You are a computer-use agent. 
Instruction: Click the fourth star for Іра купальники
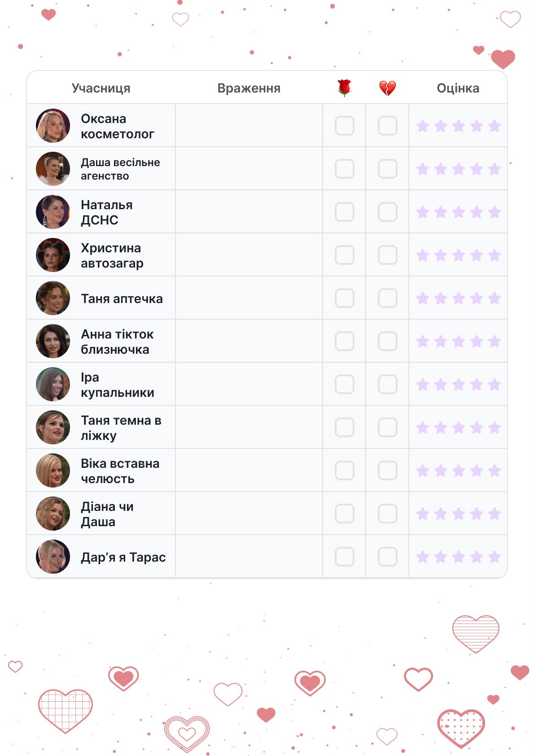tap(476, 384)
